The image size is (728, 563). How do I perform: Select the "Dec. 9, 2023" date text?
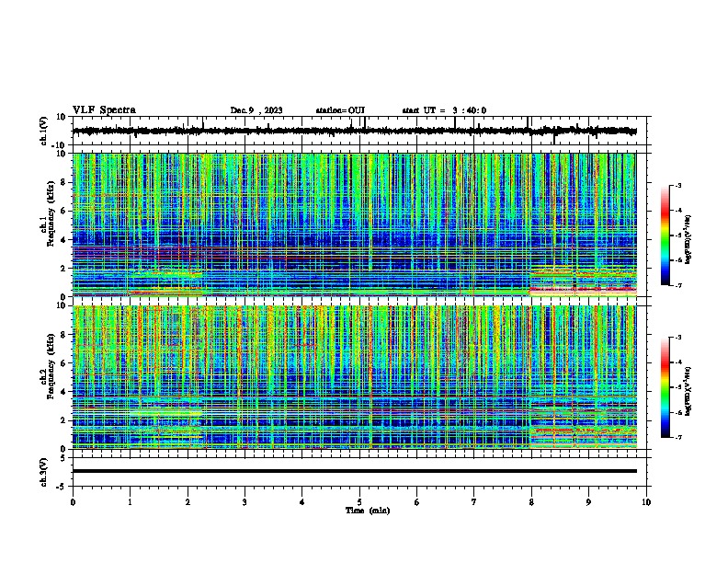256,110
